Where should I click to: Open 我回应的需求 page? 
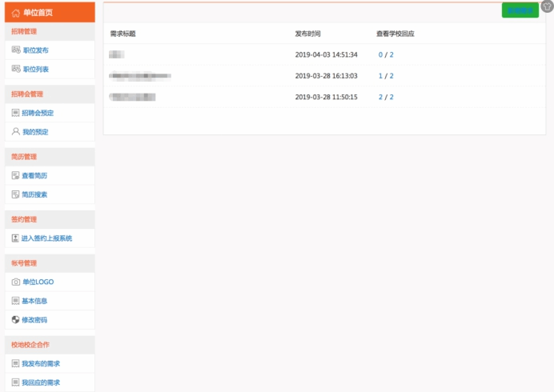(x=50, y=382)
